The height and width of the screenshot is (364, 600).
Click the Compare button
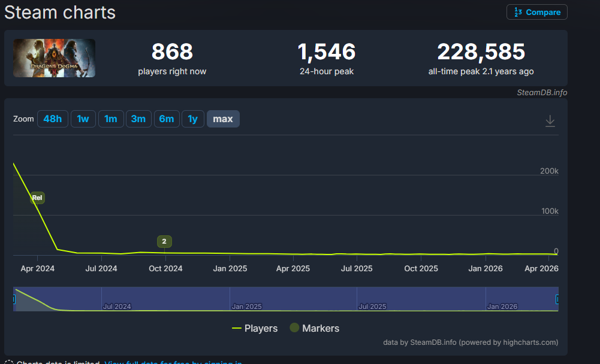(x=537, y=12)
